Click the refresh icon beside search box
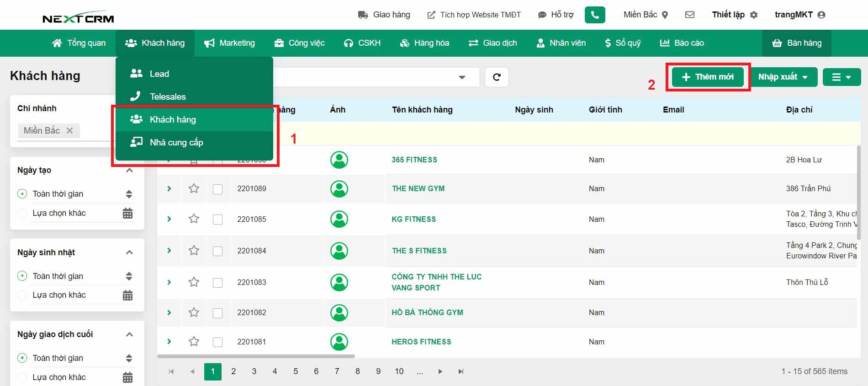The image size is (868, 386). [497, 77]
